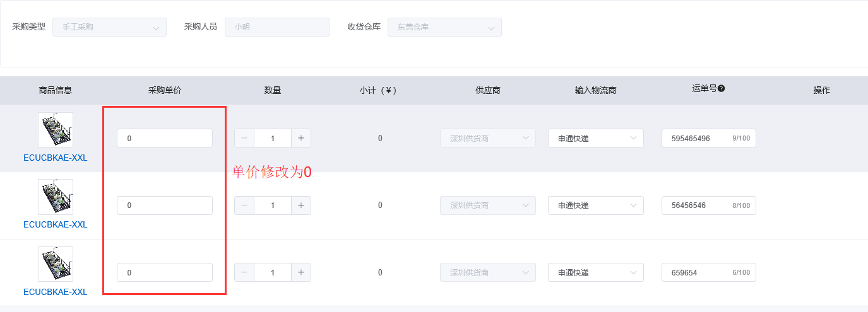Open second row 申通快递 logistics dropdown
Image resolution: width=868 pixels, height=312 pixels.
click(595, 205)
